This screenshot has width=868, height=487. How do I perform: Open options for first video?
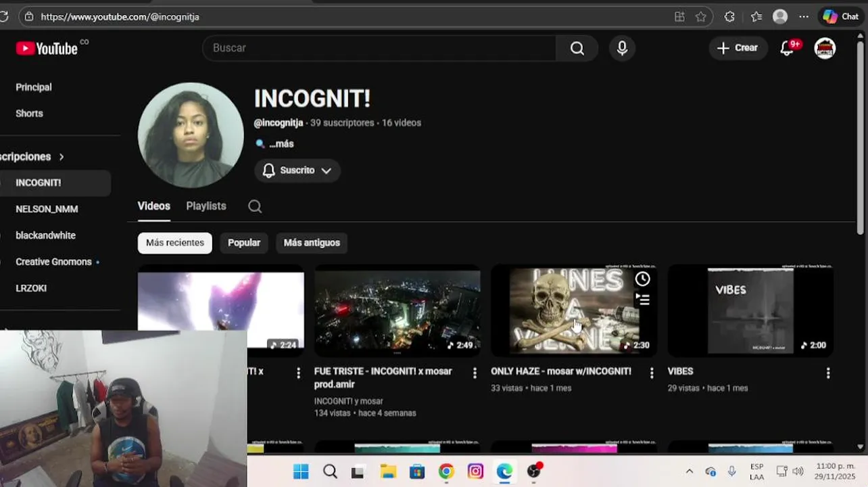point(298,373)
